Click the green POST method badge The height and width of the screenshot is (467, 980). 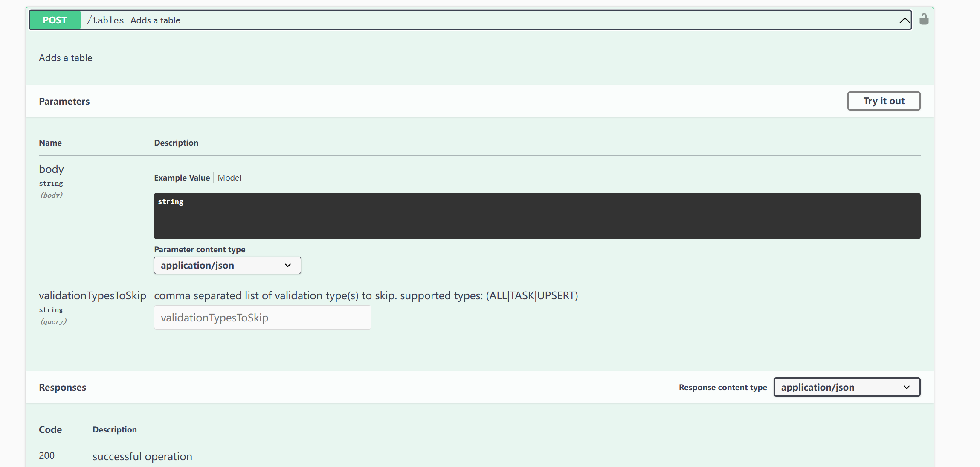pos(55,20)
